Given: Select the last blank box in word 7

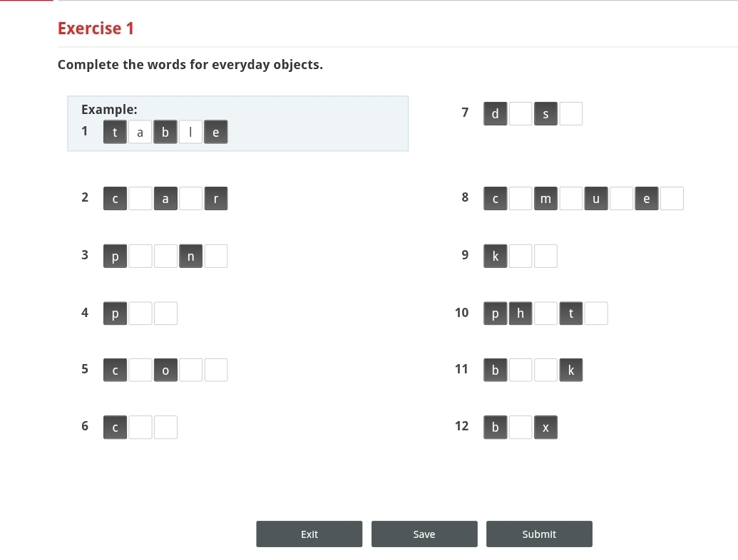Looking at the screenshot, I should [x=571, y=114].
